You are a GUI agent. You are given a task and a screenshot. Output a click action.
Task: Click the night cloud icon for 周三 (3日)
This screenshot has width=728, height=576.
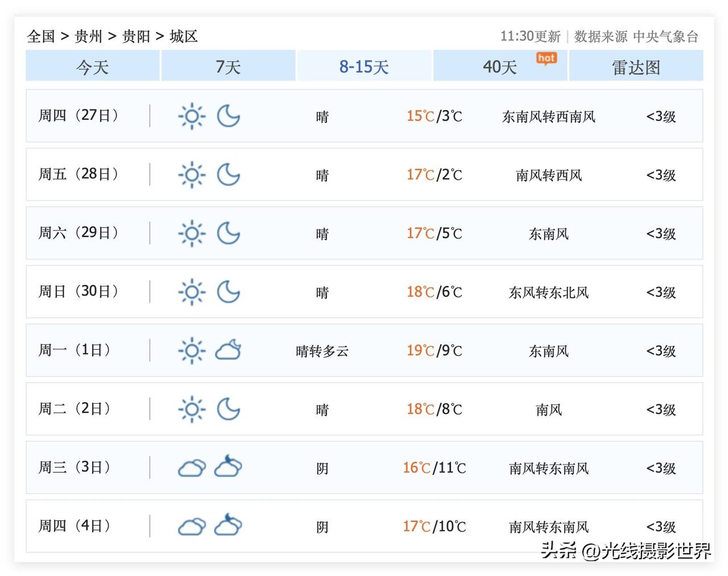click(229, 466)
